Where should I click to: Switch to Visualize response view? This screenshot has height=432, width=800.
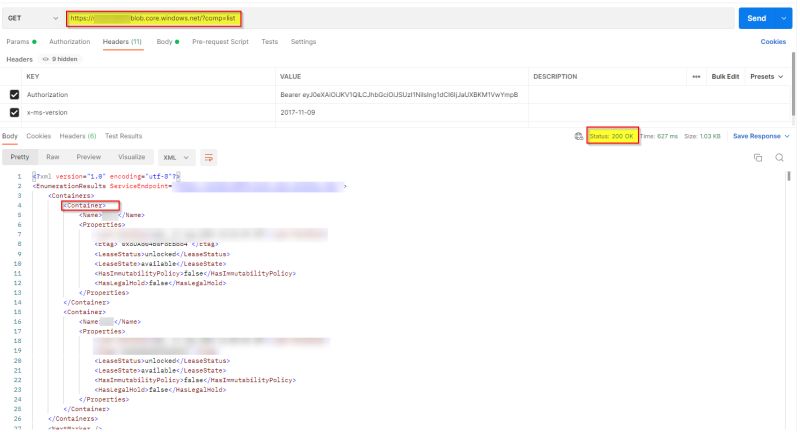[132, 157]
